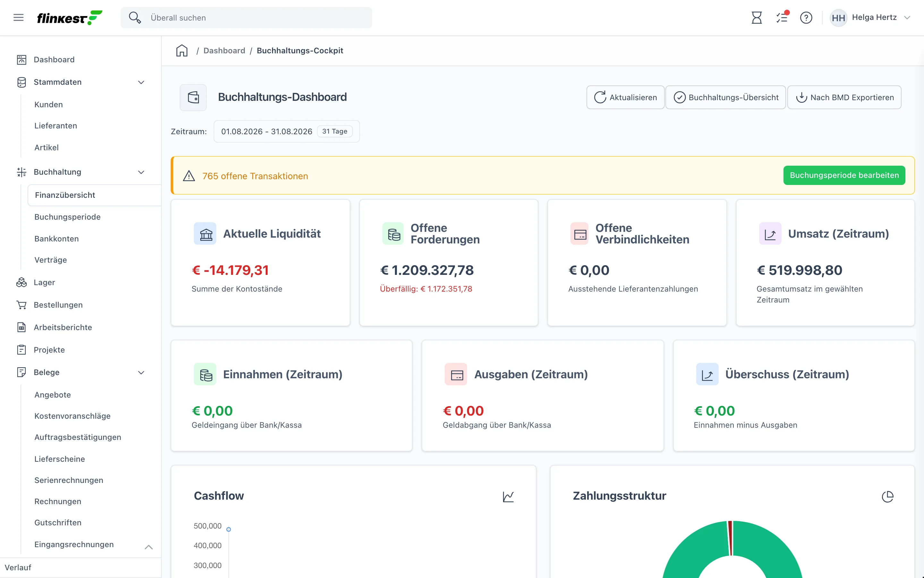Open Kostenvoranschläge under Belege
The height and width of the screenshot is (578, 924).
(x=73, y=416)
